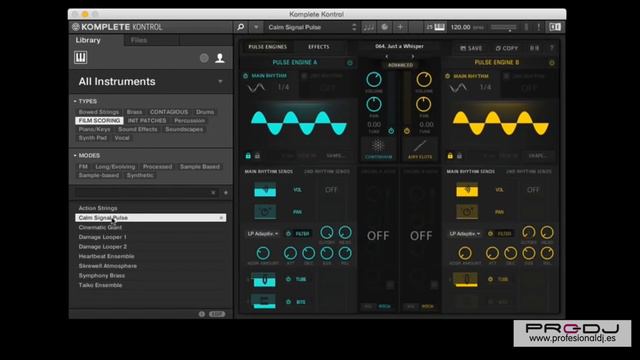
Task: Toggle Engine A Main Rhythm power
Action: (x=246, y=76)
